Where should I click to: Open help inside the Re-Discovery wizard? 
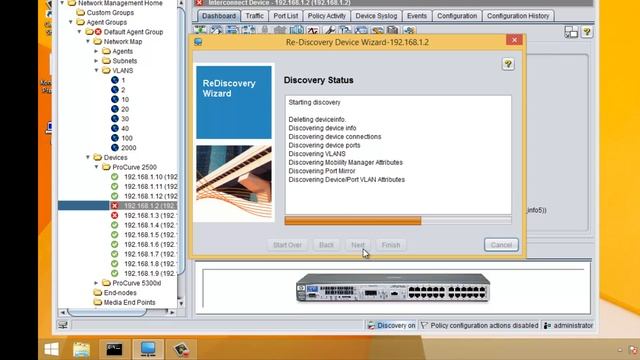pos(508,64)
